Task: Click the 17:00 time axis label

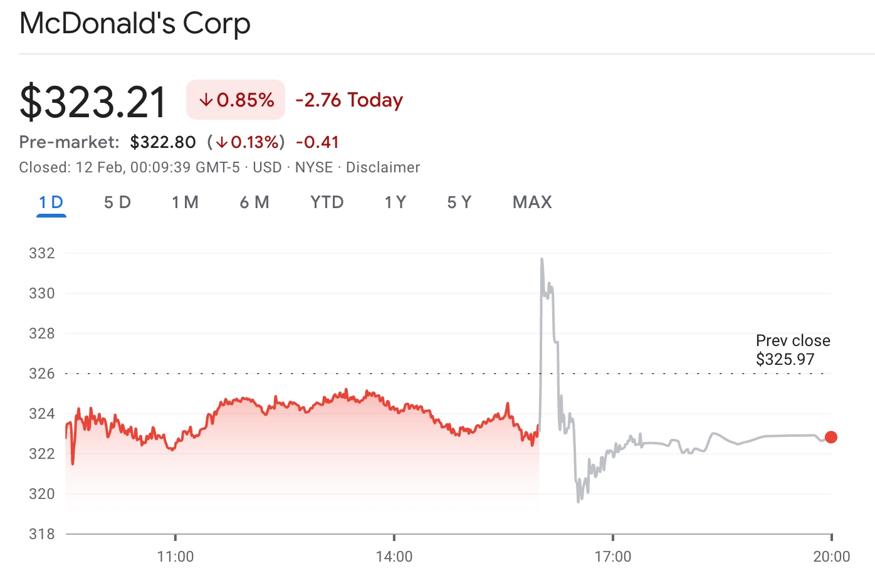Action: 613,557
